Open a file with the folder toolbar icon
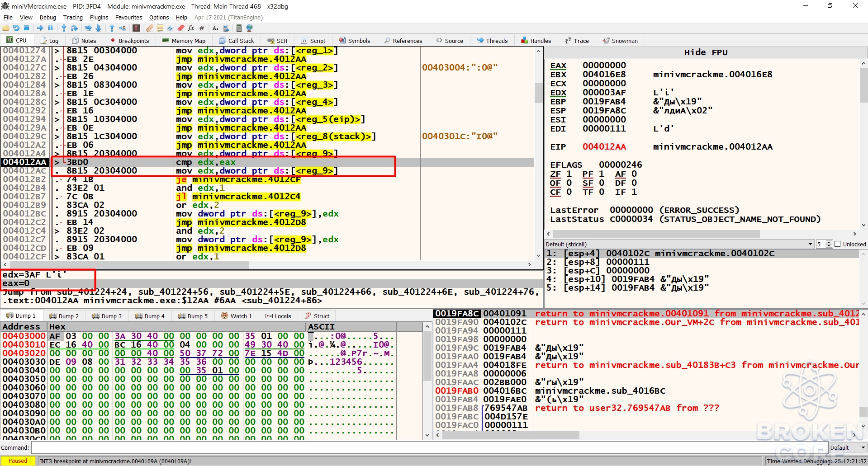Viewport: 868px width, 466px height. coord(6,28)
